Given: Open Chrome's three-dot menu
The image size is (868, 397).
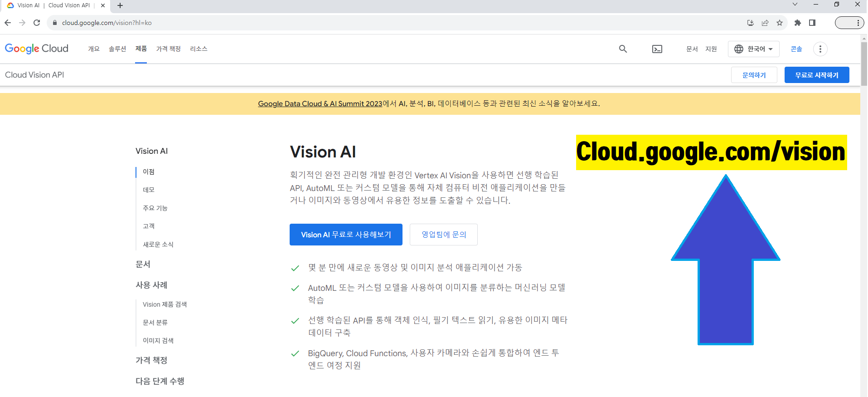Looking at the screenshot, I should click(x=858, y=23).
